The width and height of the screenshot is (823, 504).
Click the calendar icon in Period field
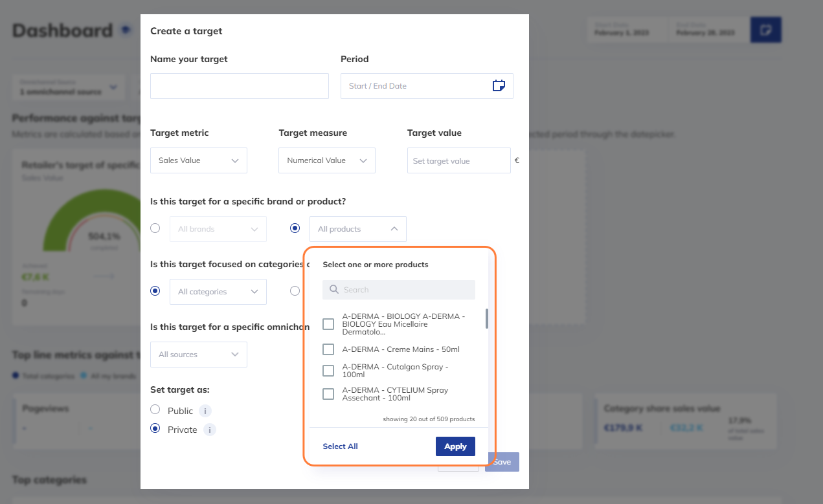coord(498,85)
